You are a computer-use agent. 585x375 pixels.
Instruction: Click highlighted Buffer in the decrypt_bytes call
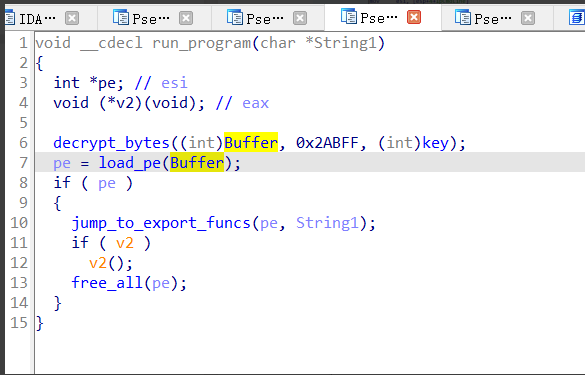pos(251,143)
